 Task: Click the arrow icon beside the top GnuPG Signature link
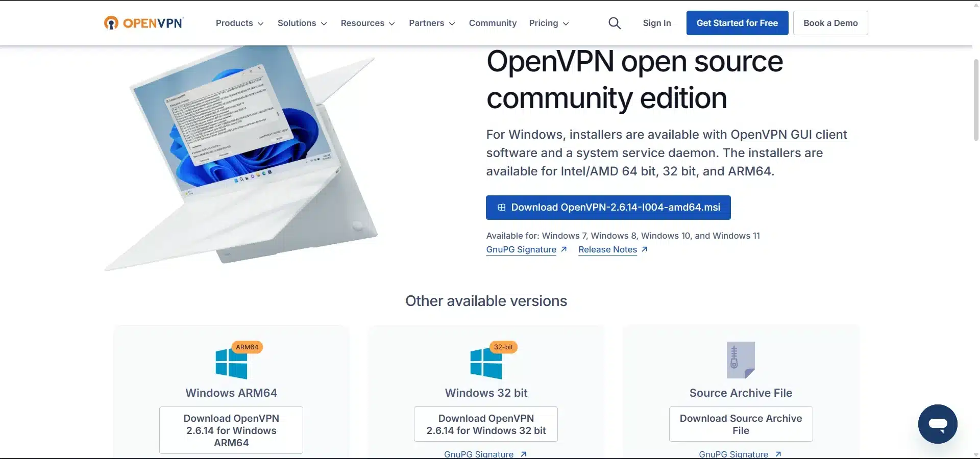pos(563,249)
